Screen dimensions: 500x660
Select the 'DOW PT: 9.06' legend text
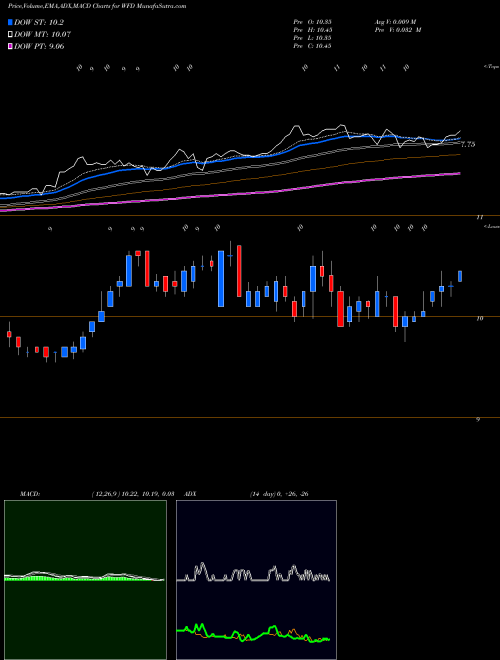[39, 46]
